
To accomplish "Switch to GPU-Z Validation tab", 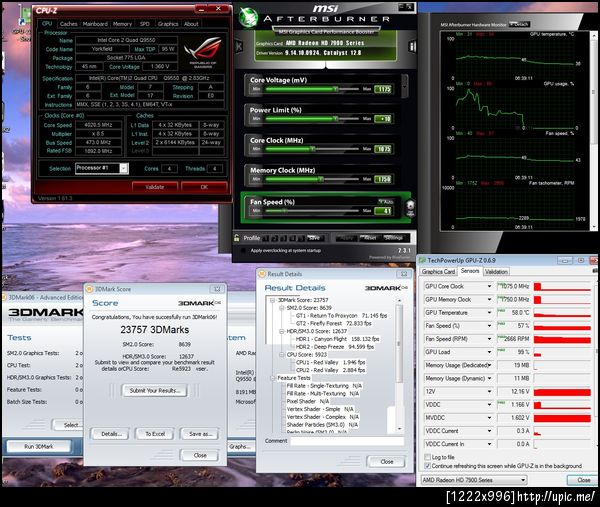I will point(496,271).
